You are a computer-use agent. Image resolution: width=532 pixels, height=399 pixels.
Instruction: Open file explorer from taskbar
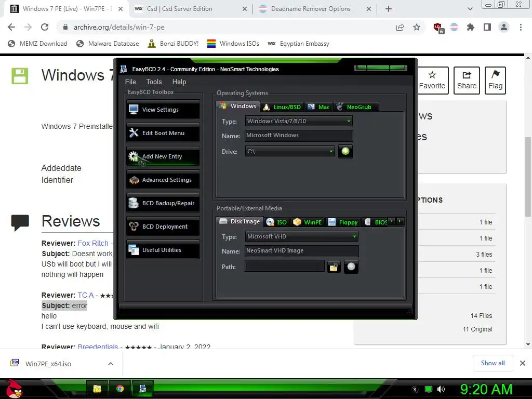click(97, 389)
